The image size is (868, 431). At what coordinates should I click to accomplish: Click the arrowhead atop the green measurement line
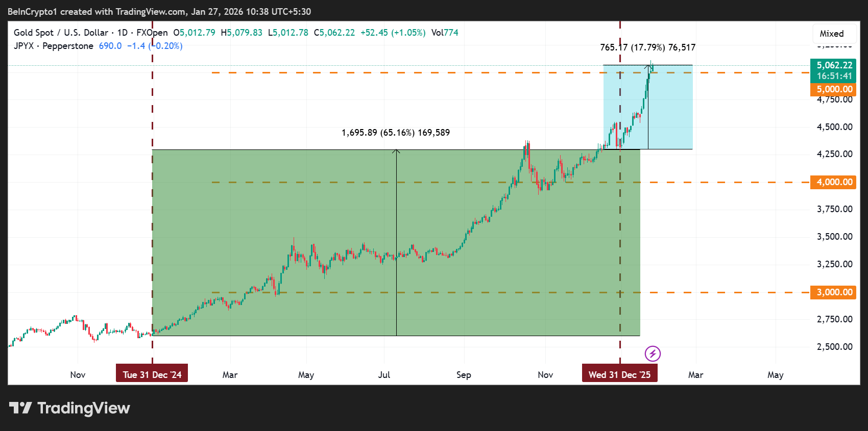396,151
